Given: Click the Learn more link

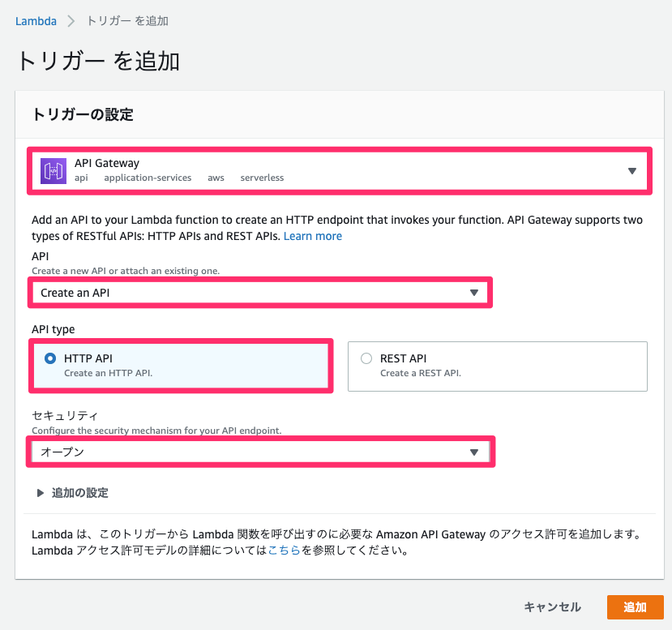Looking at the screenshot, I should pos(312,236).
